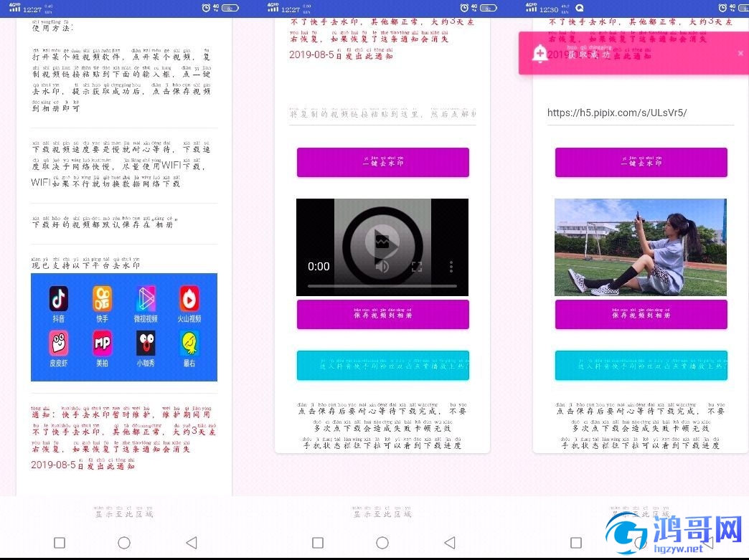Screen dimensions: 749x560
Task: Go to home screen on left phone
Action: click(124, 543)
